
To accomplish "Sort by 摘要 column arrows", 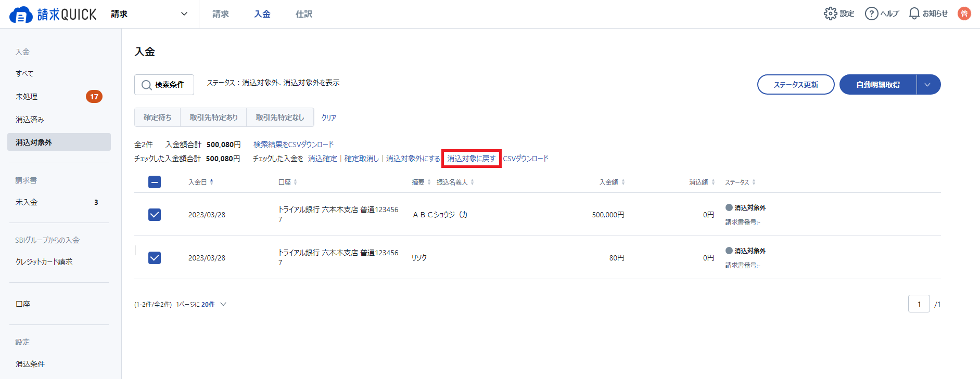I will point(429,182).
